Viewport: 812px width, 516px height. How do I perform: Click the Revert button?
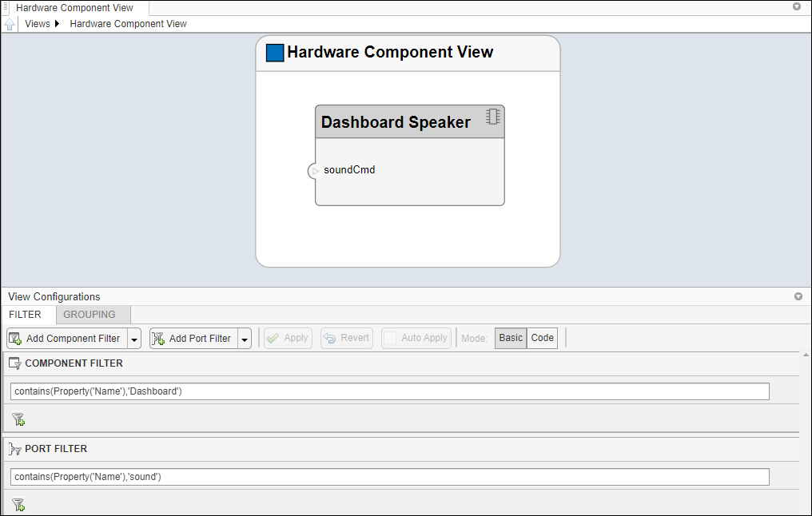point(347,338)
